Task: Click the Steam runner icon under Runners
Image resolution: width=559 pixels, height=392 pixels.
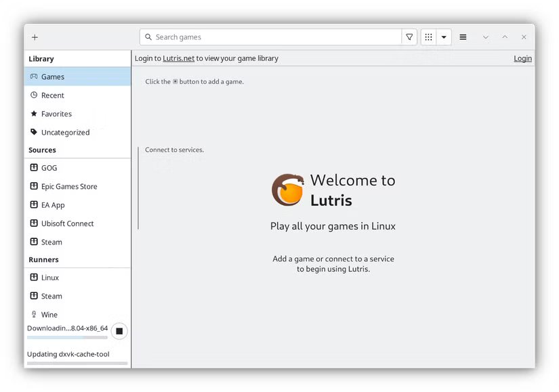Action: [x=34, y=296]
